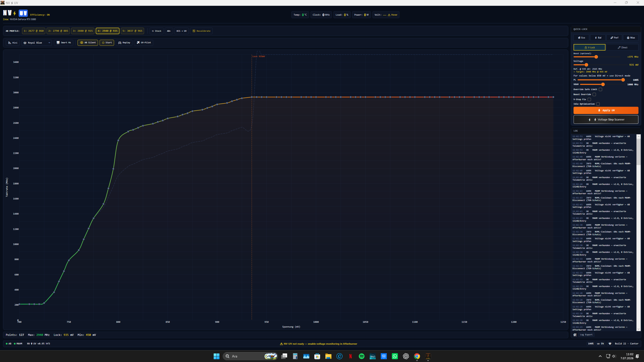Click the AB status indicator
644x362 pixels.
9,344
